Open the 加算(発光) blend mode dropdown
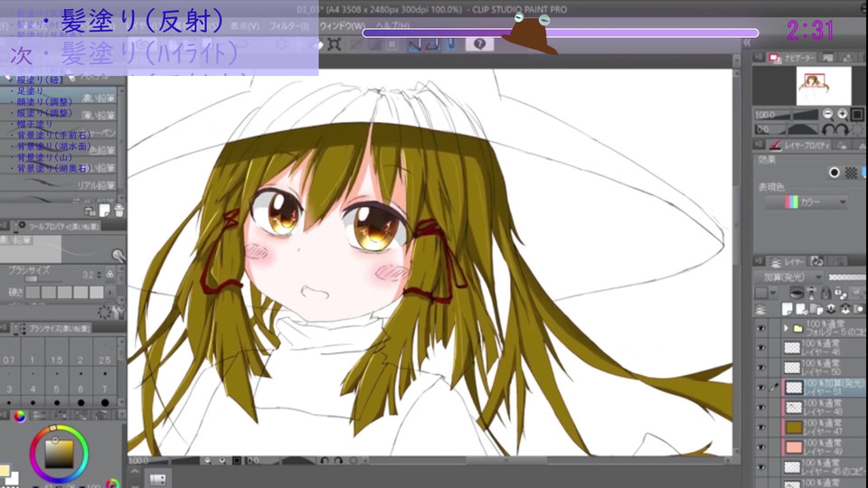 point(789,277)
